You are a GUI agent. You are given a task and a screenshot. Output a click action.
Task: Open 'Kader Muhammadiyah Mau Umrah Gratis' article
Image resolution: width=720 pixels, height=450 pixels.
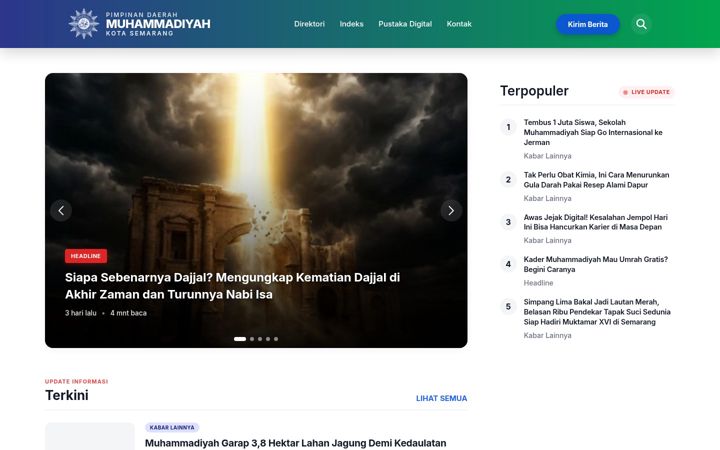(596, 264)
